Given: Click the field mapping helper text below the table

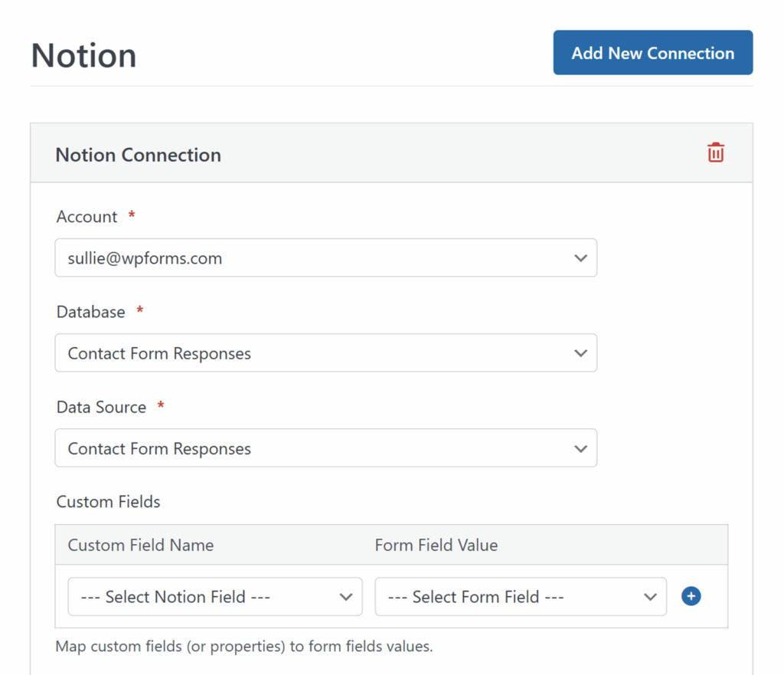Looking at the screenshot, I should point(243,646).
